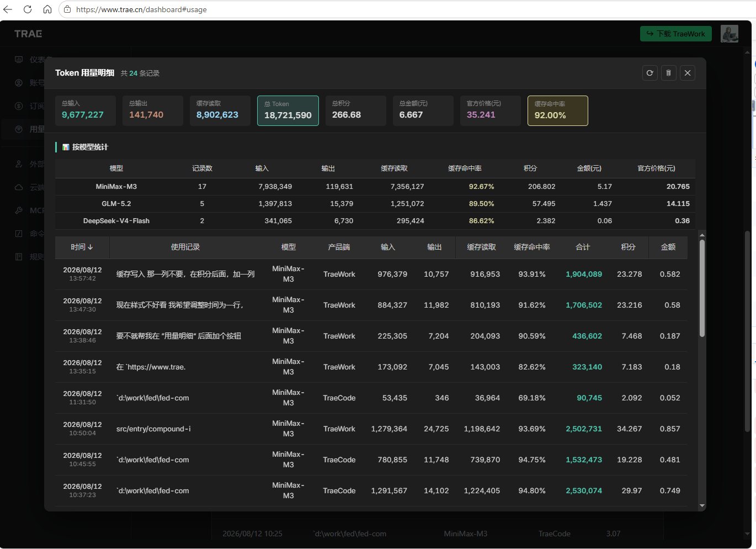The image size is (756, 549).
Task: Select the 总 Token summary card
Action: pos(288,110)
